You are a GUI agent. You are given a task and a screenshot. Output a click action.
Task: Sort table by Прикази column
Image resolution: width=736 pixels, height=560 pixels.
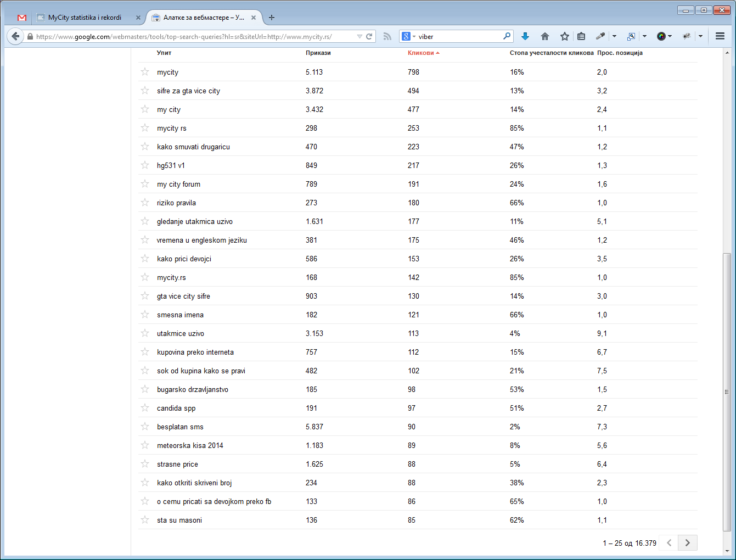[318, 53]
